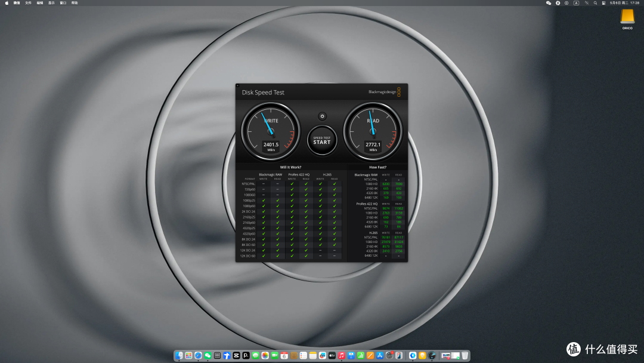The image size is (644, 363).
Task: Select the 4320p60 format row
Action: click(291, 233)
